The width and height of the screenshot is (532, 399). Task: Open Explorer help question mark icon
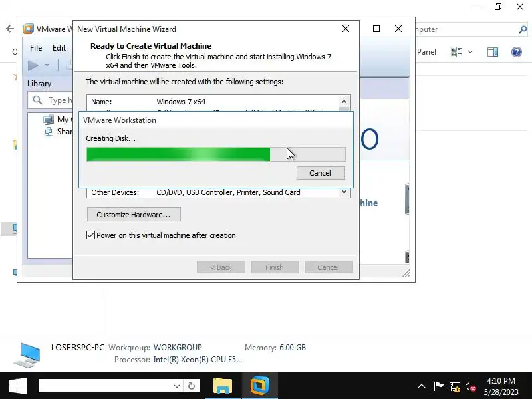[517, 52]
